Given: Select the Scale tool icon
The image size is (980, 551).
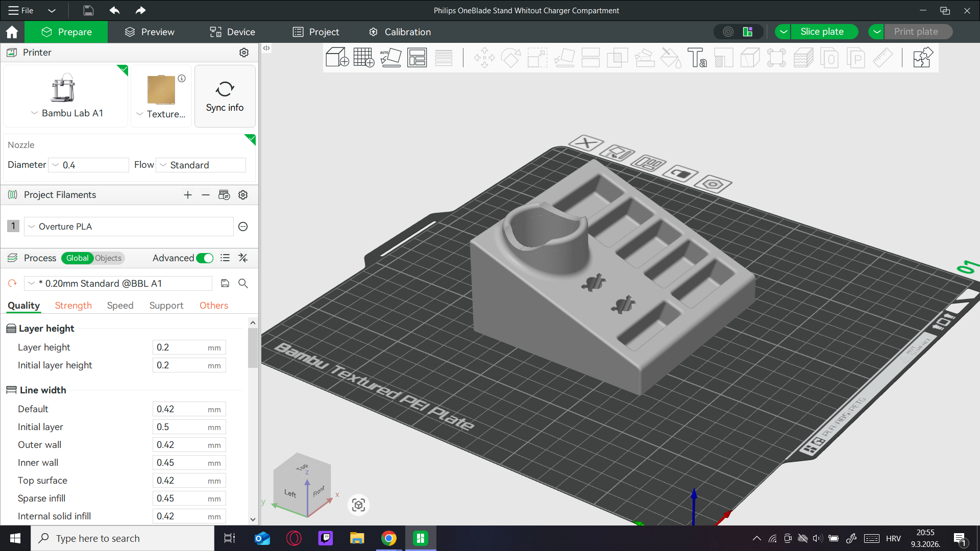Looking at the screenshot, I should pyautogui.click(x=537, y=58).
